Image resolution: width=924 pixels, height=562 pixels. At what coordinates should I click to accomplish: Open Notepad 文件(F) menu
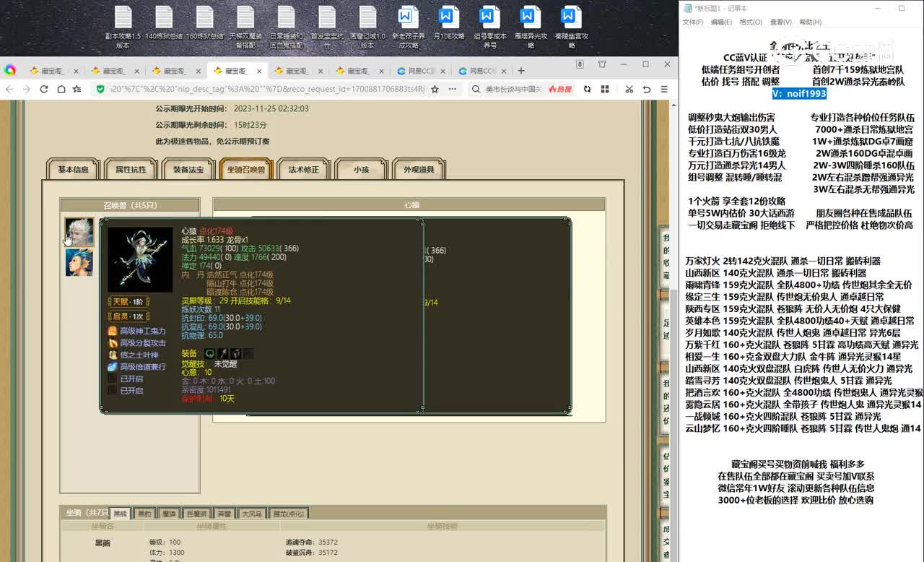693,22
